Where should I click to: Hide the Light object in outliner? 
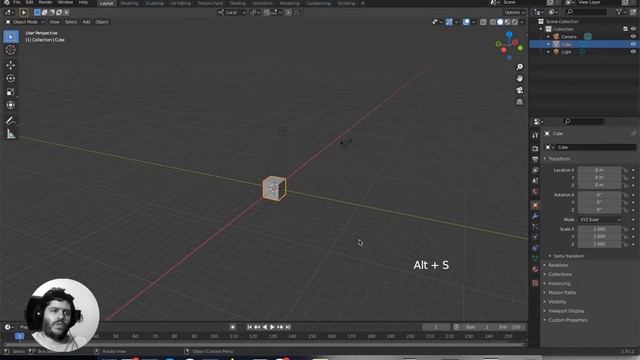click(x=633, y=52)
